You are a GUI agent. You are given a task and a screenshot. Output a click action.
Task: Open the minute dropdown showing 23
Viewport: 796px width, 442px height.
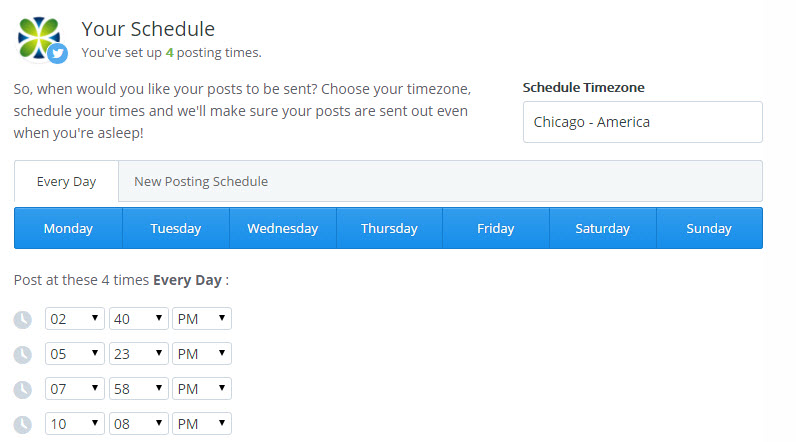point(139,354)
